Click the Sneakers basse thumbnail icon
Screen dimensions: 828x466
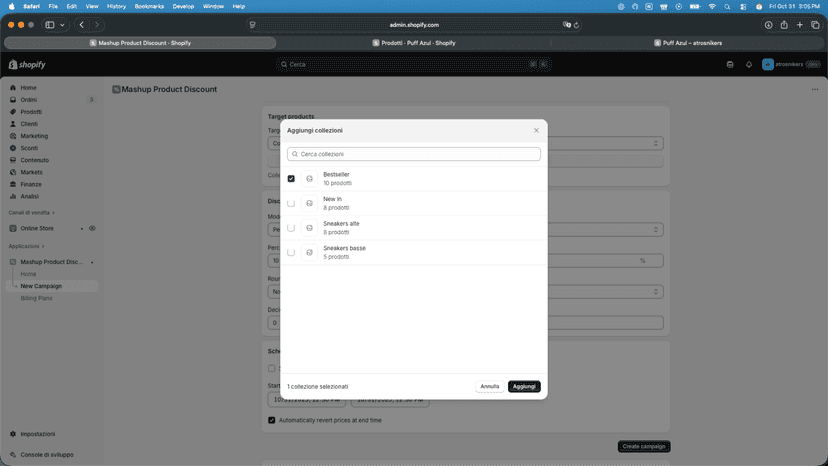[309, 253]
